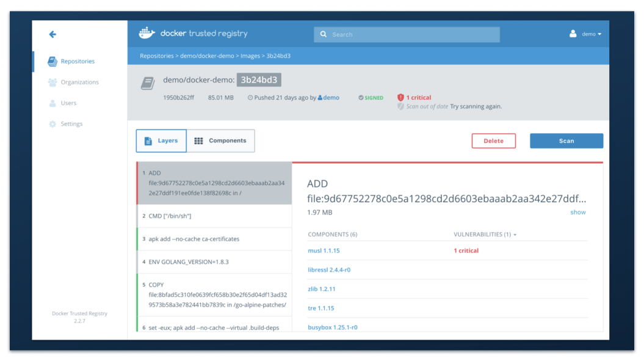Click the repository book icon beside the title
Image resolution: width=644 pixels, height=358 pixels.
[148, 84]
